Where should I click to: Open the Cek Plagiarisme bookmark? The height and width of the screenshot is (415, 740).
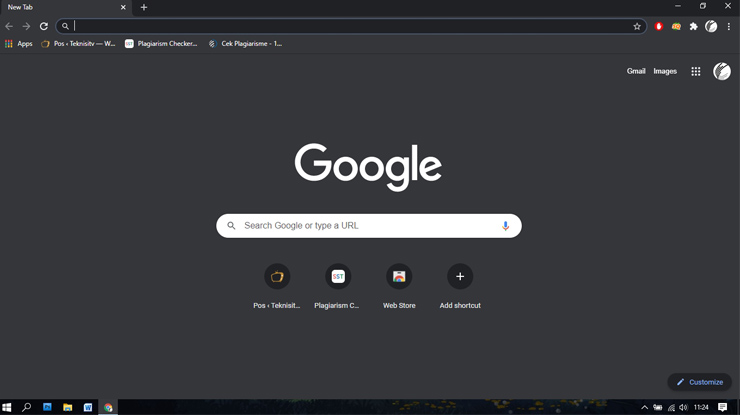click(245, 43)
